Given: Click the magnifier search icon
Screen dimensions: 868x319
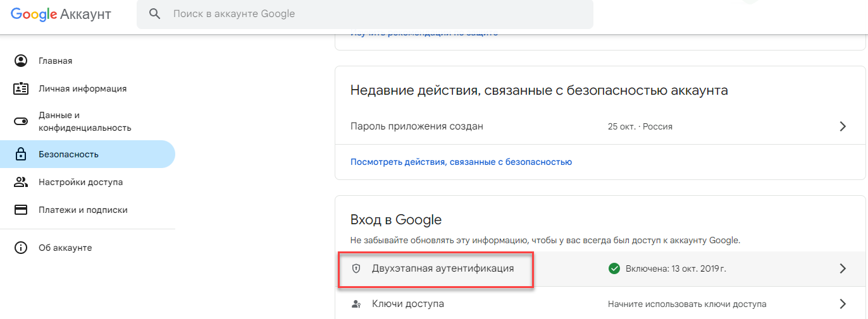Looking at the screenshot, I should pyautogui.click(x=154, y=13).
